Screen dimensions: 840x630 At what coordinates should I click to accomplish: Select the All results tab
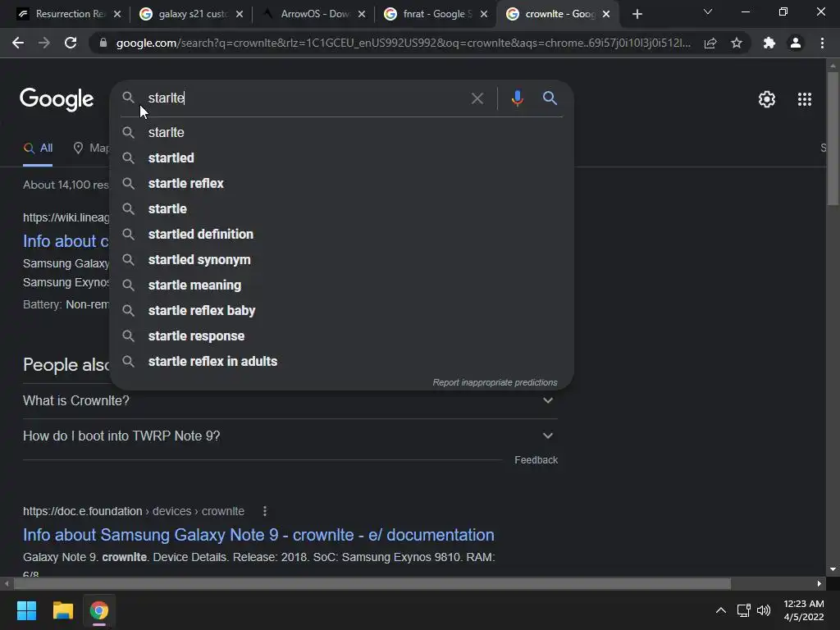[x=38, y=148]
